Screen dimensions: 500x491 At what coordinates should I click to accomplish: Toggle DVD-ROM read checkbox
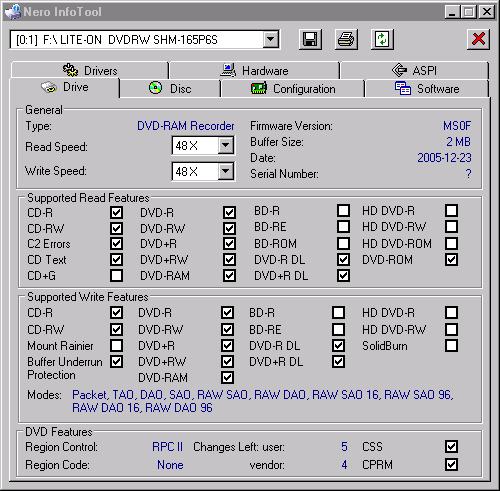[451, 259]
